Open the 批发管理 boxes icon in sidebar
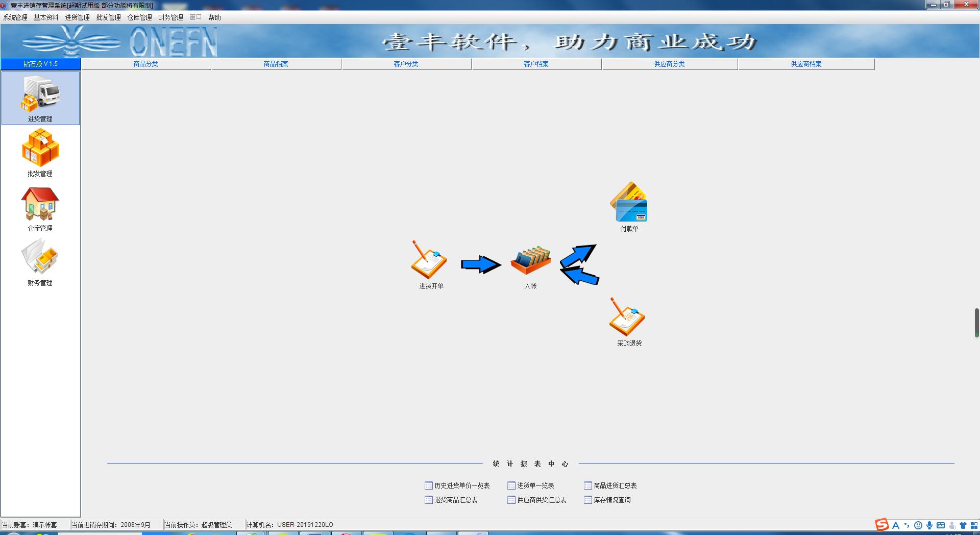Image resolution: width=980 pixels, height=535 pixels. click(40, 153)
